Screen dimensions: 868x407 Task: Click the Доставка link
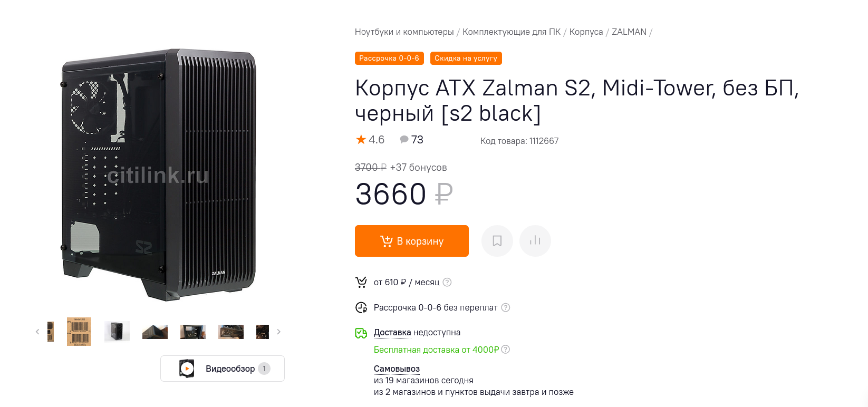(392, 333)
